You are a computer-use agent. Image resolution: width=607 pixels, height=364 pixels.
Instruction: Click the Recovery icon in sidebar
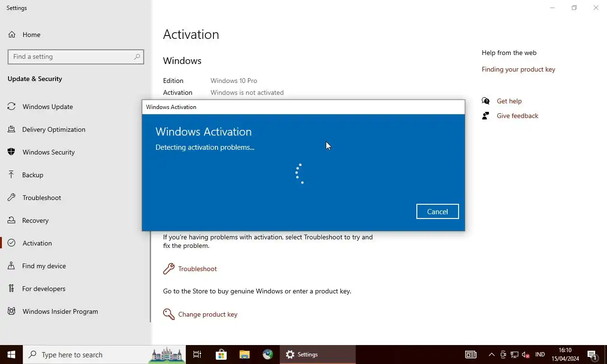click(x=11, y=220)
